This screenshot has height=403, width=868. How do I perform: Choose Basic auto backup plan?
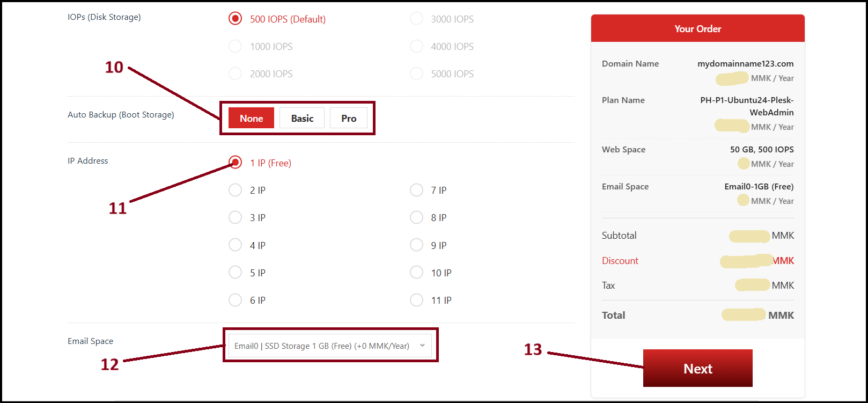pyautogui.click(x=302, y=118)
